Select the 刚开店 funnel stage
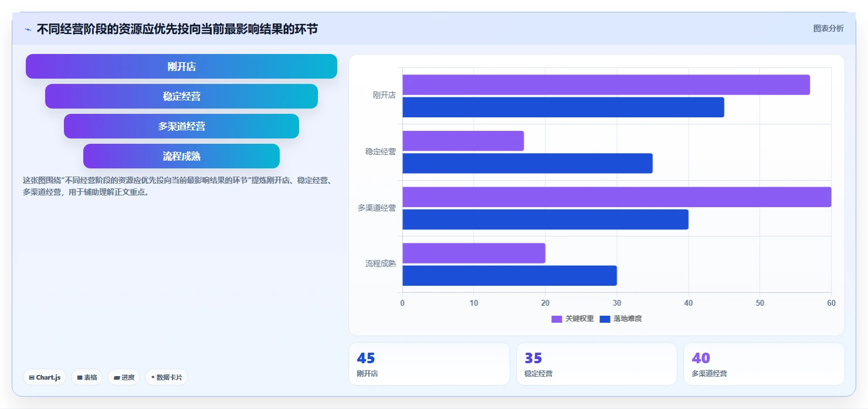The width and height of the screenshot is (868, 409). 181,66
